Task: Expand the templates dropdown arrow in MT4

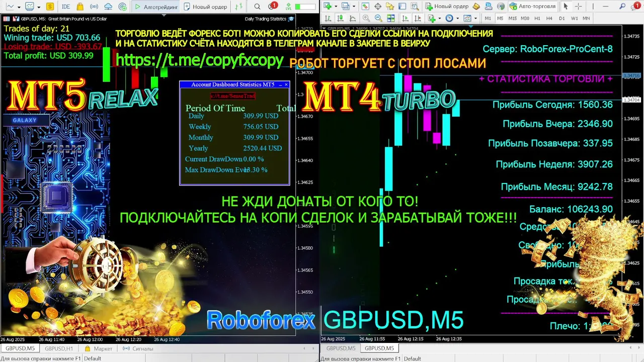Action: 475,18
